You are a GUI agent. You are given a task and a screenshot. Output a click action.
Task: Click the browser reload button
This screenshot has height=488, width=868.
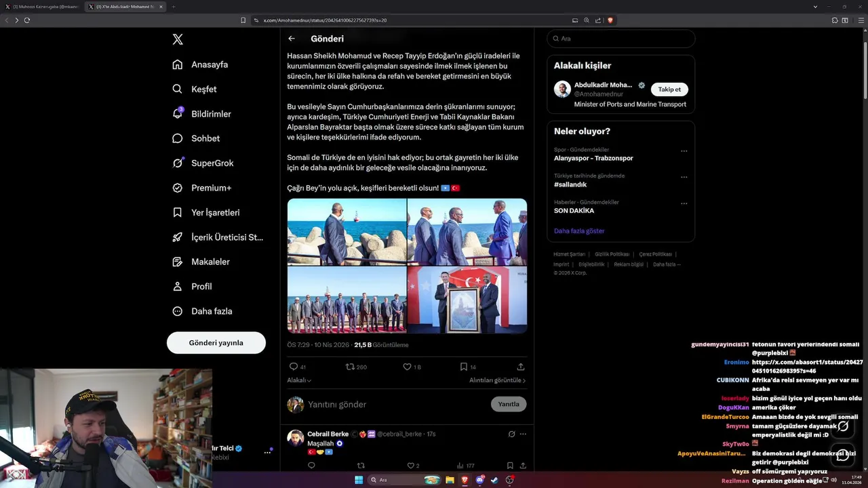click(x=27, y=20)
